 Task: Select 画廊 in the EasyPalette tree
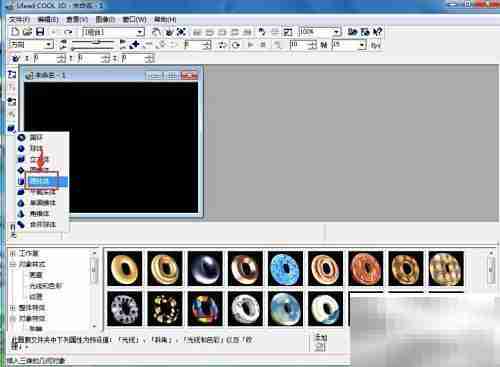pos(36,275)
